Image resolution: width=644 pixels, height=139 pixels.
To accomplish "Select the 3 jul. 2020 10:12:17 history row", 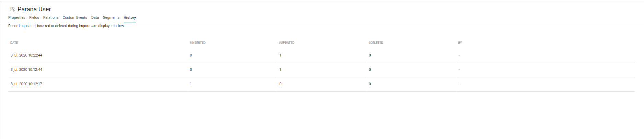I will pos(26,84).
